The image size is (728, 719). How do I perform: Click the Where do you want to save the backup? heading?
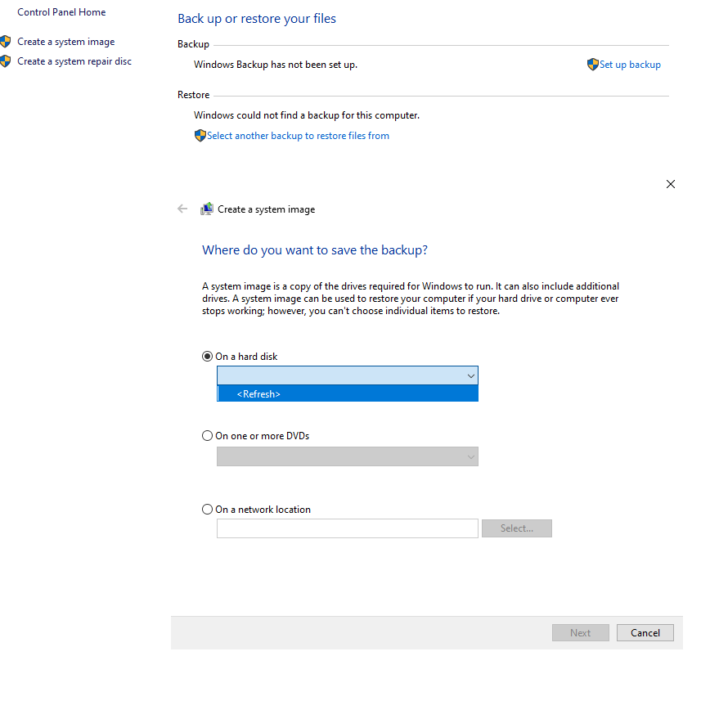click(315, 250)
